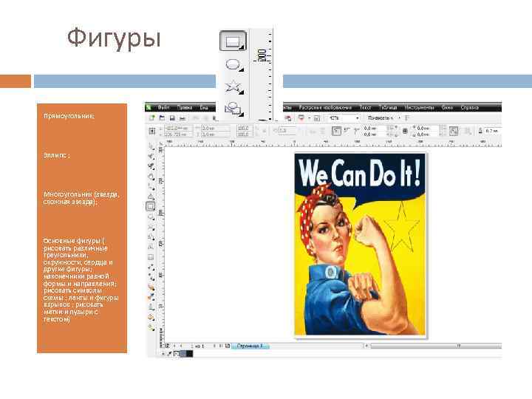
Task: Click the star outline drawn on the poster
Action: pyautogui.click(x=402, y=227)
